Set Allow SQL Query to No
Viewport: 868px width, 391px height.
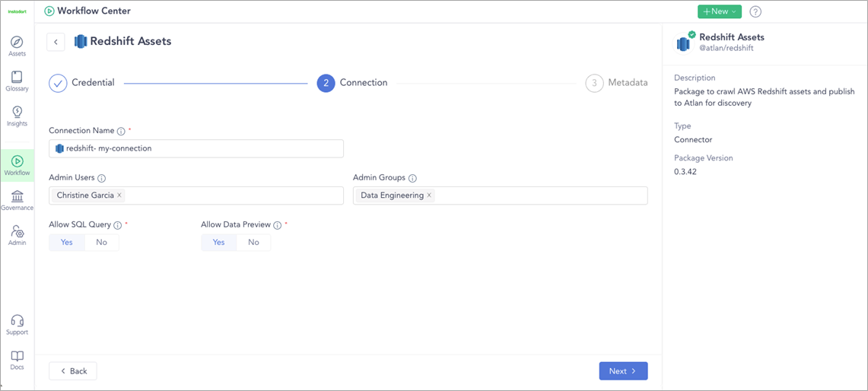[102, 243]
